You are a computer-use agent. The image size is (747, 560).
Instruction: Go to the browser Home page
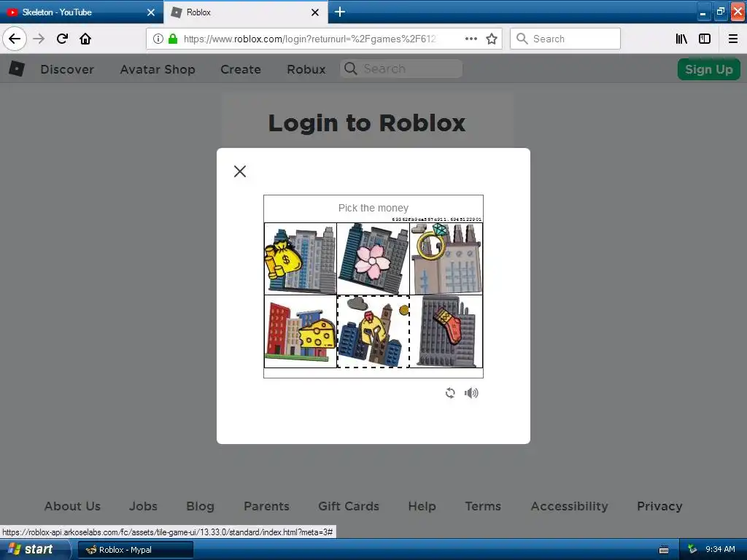[x=85, y=39]
